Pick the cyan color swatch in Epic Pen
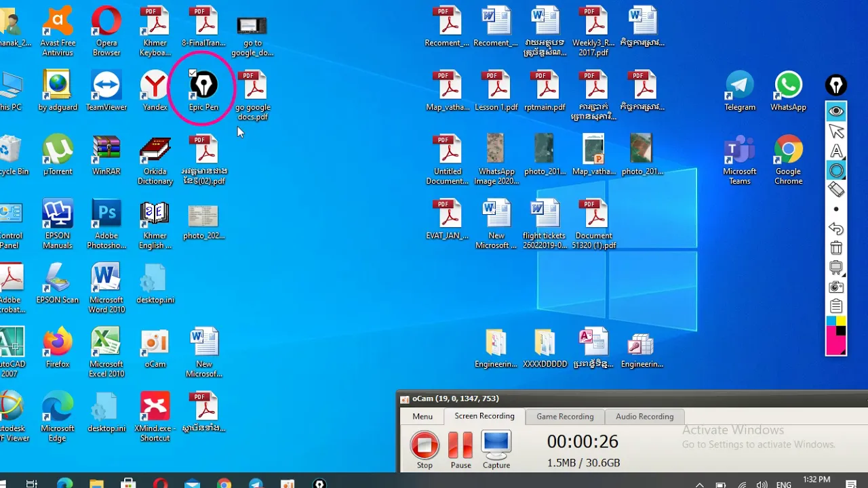This screenshot has width=868, height=488. point(831,321)
